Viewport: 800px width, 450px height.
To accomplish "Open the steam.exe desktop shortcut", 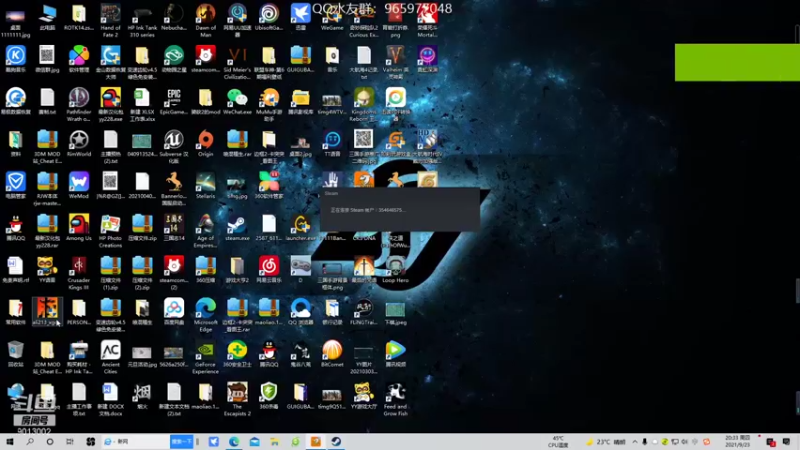I will point(237,228).
